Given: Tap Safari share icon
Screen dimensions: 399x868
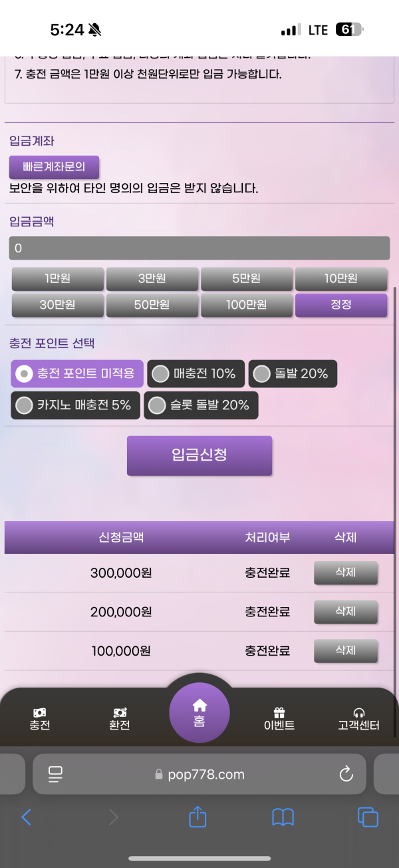Looking at the screenshot, I should (198, 817).
